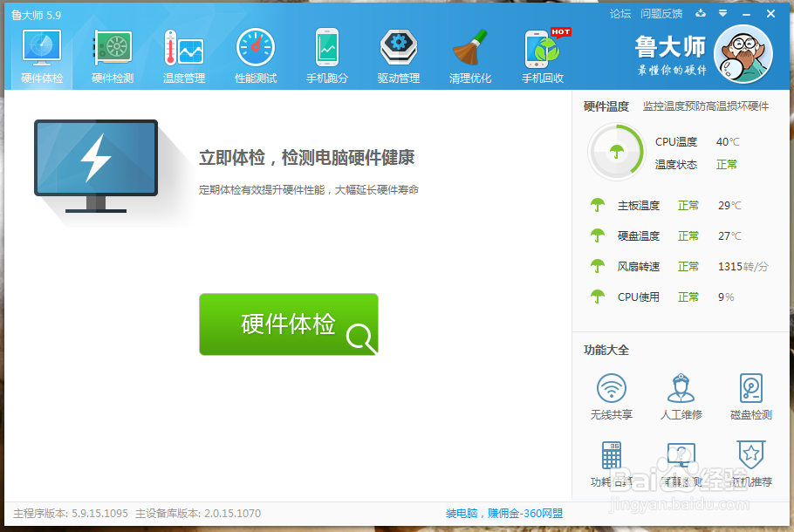Viewport: 794px width, 532px height.
Task: Open 屏幕检测 screen test tool
Action: tap(681, 464)
